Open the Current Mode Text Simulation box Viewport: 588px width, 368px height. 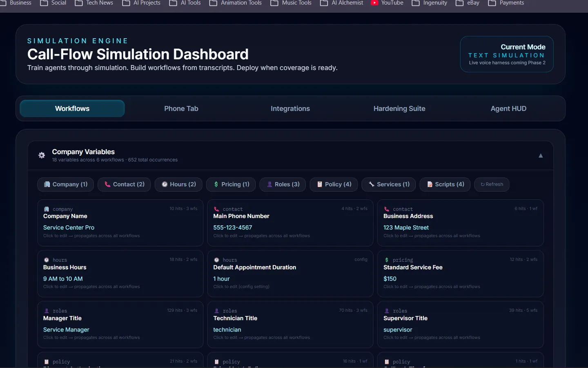click(x=507, y=54)
